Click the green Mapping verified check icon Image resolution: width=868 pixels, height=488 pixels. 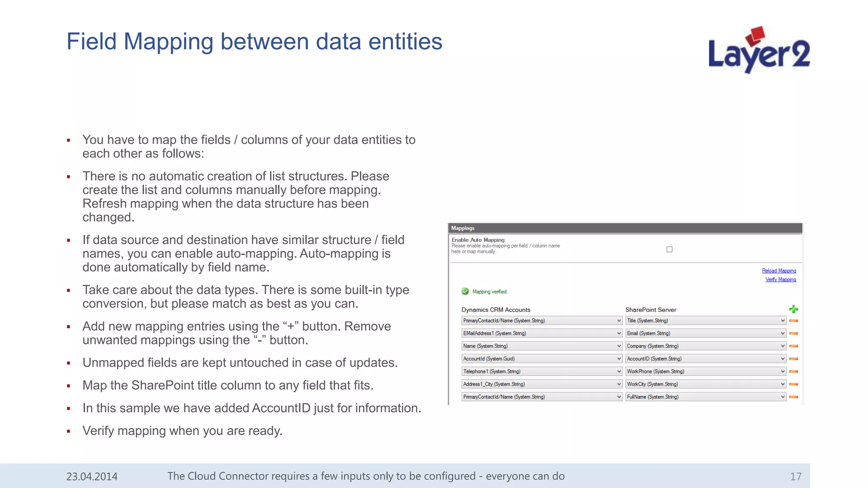point(465,291)
